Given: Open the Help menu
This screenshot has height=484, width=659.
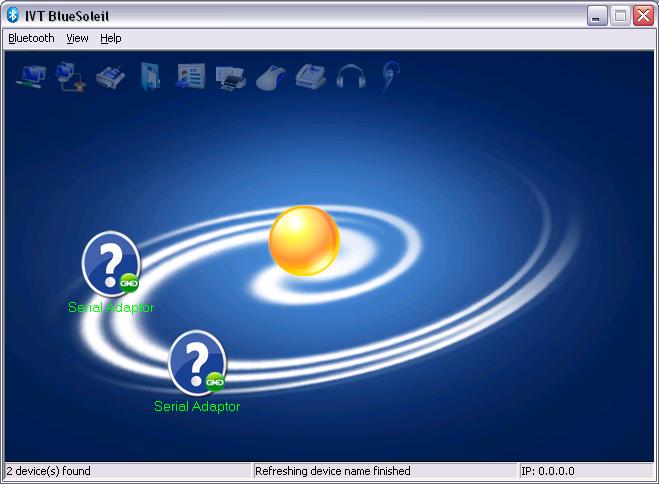Looking at the screenshot, I should [x=110, y=38].
